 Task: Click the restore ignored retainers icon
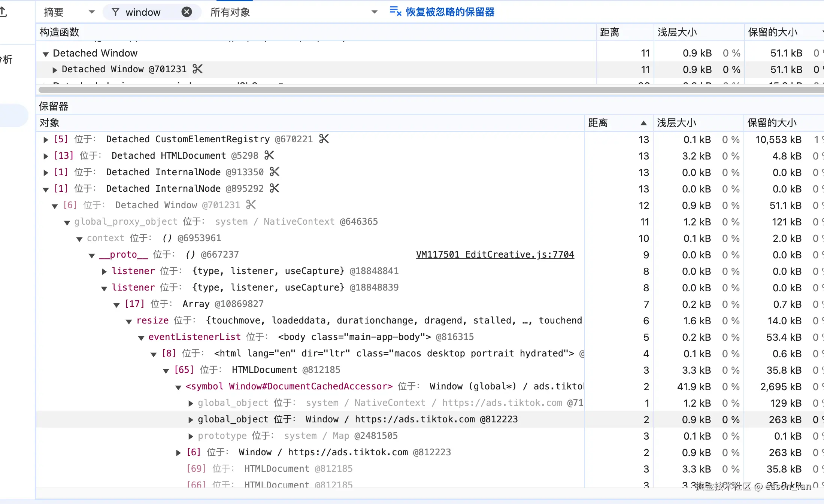click(395, 12)
